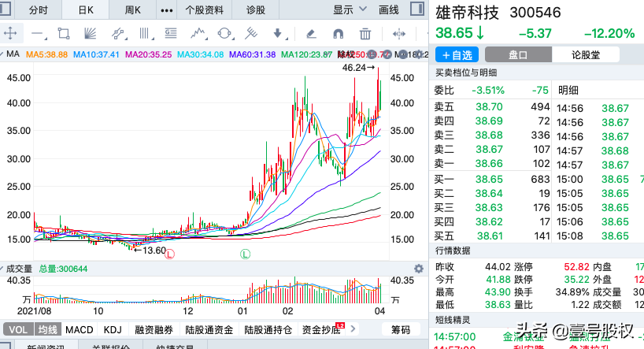
Task: Select the horizontal line drawing tool
Action: click(x=37, y=33)
